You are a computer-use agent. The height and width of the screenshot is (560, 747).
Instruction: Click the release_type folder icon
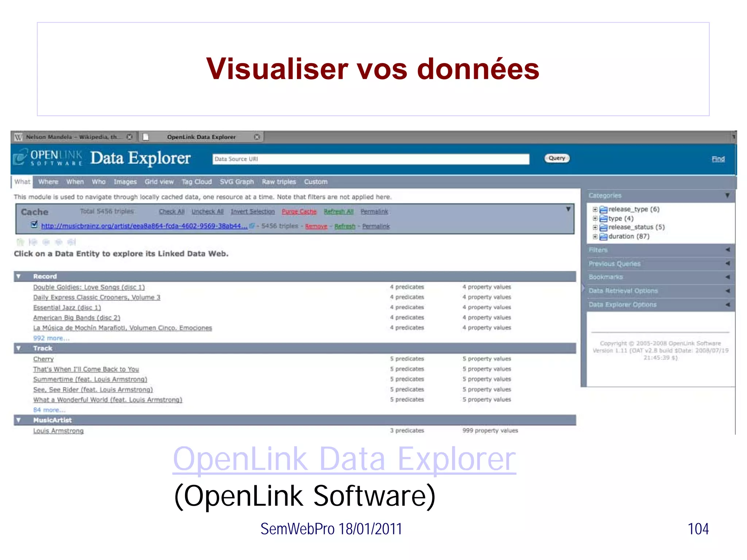click(x=603, y=209)
